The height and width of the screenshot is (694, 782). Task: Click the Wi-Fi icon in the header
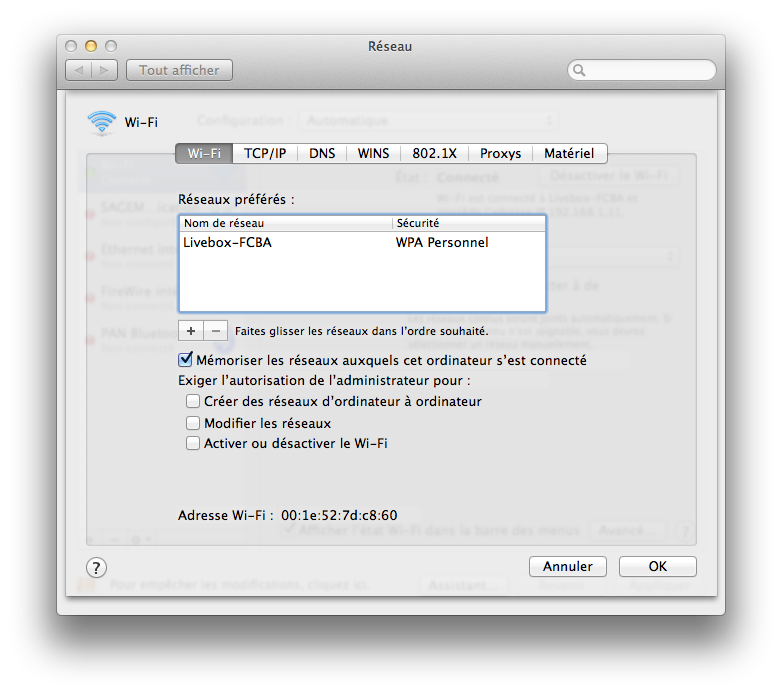pyautogui.click(x=101, y=122)
